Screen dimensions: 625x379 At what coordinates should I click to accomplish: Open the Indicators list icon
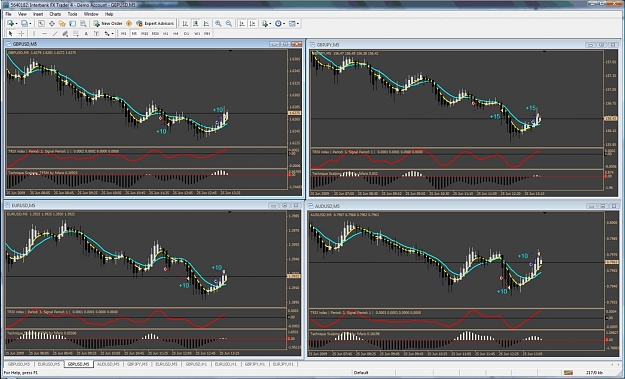point(264,24)
